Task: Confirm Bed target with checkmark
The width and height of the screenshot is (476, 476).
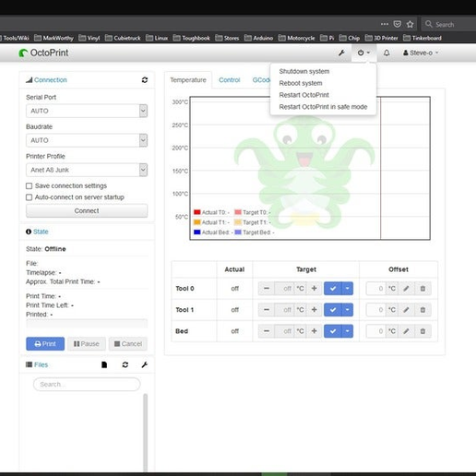Action: 333,331
